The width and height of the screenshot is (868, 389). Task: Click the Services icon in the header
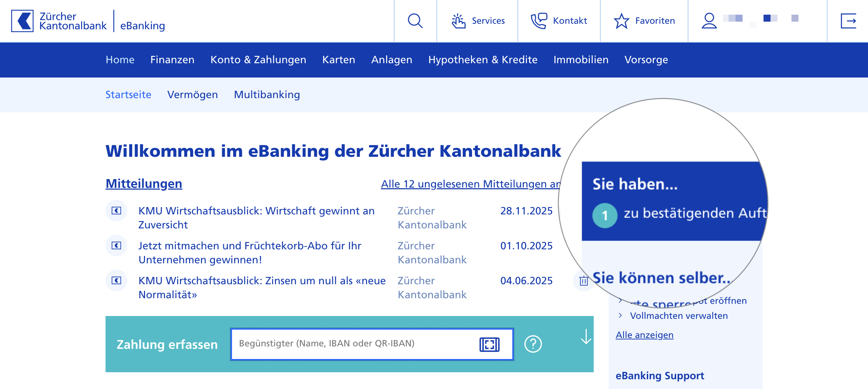pyautogui.click(x=458, y=21)
